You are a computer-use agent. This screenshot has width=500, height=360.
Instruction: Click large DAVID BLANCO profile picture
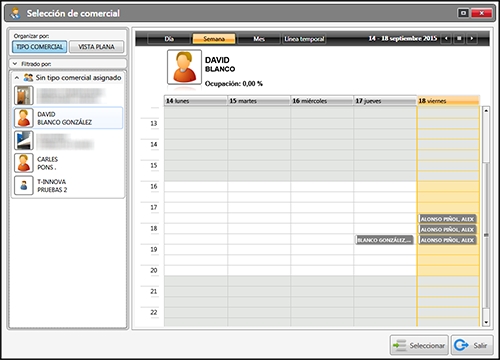(x=184, y=67)
